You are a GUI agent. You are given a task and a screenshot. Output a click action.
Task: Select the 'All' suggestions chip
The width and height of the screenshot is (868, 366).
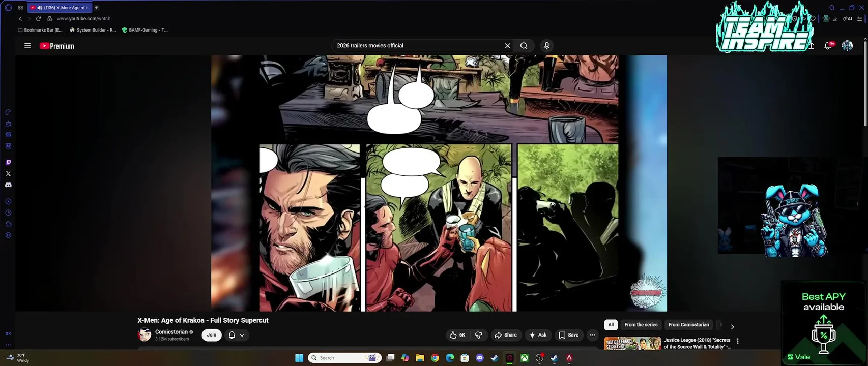point(611,325)
